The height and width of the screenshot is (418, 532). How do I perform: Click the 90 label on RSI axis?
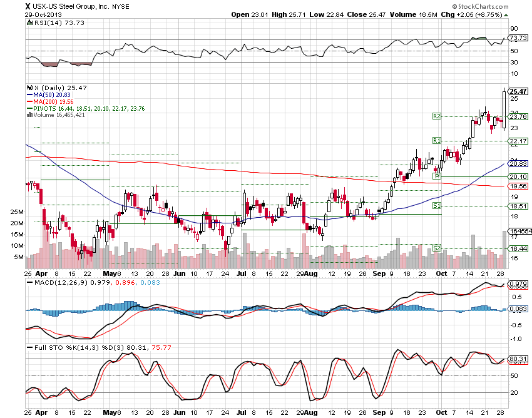pyautogui.click(x=514, y=29)
